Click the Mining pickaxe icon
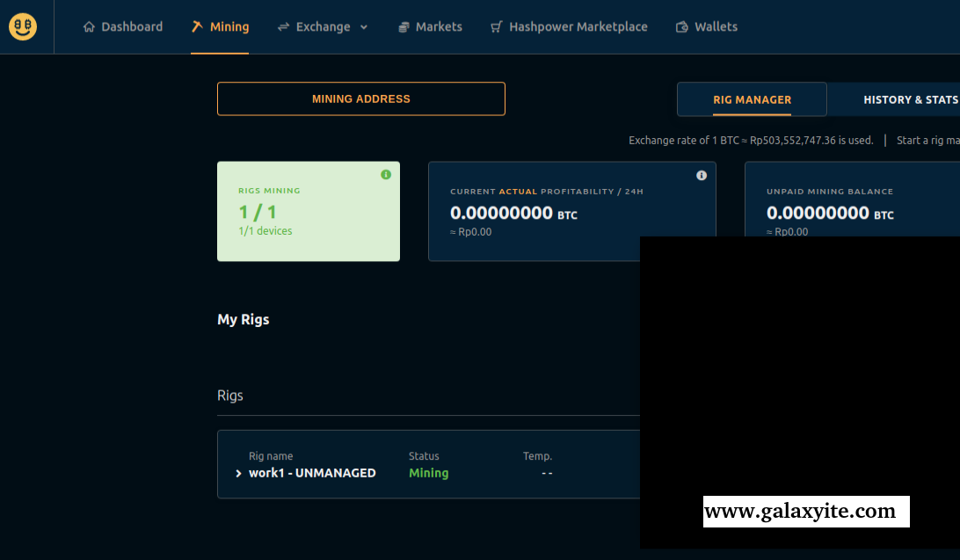This screenshot has width=960, height=560. 197,26
